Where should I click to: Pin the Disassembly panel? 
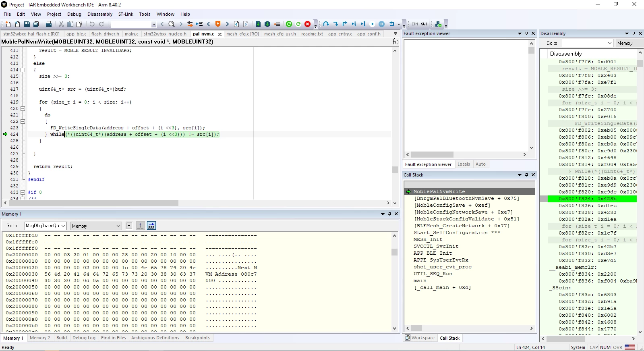tap(634, 33)
